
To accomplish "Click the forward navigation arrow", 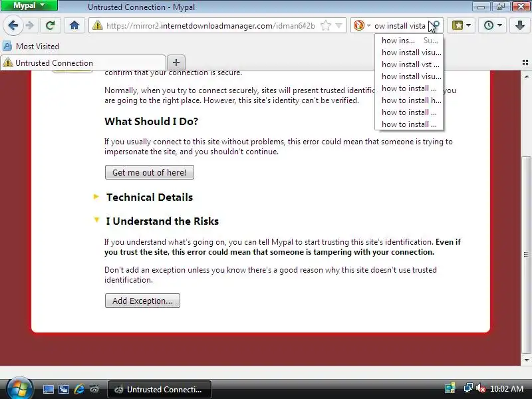I will (x=30, y=25).
